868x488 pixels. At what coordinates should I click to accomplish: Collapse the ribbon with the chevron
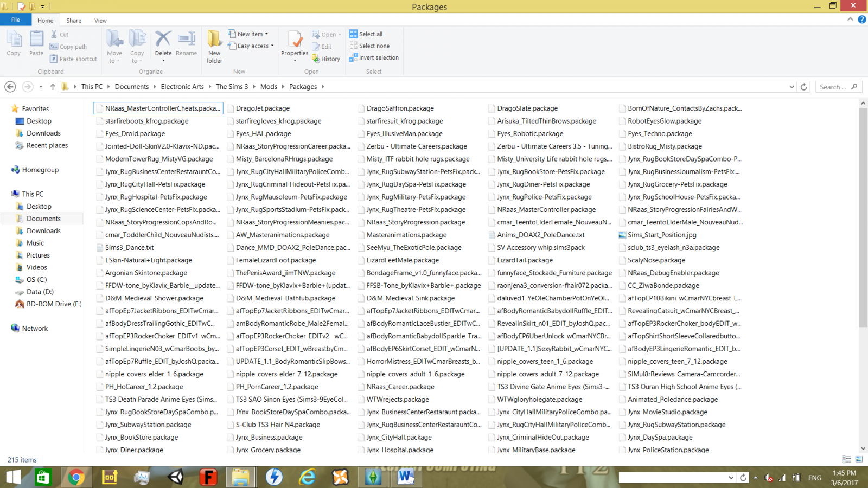point(850,20)
